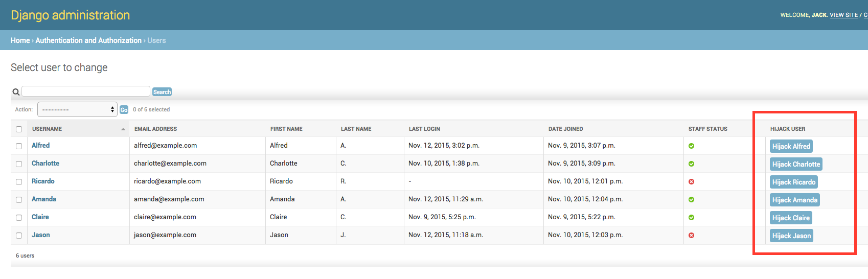The height and width of the screenshot is (279, 868).
Task: Open the Charlotte username link
Action: pyautogui.click(x=45, y=164)
